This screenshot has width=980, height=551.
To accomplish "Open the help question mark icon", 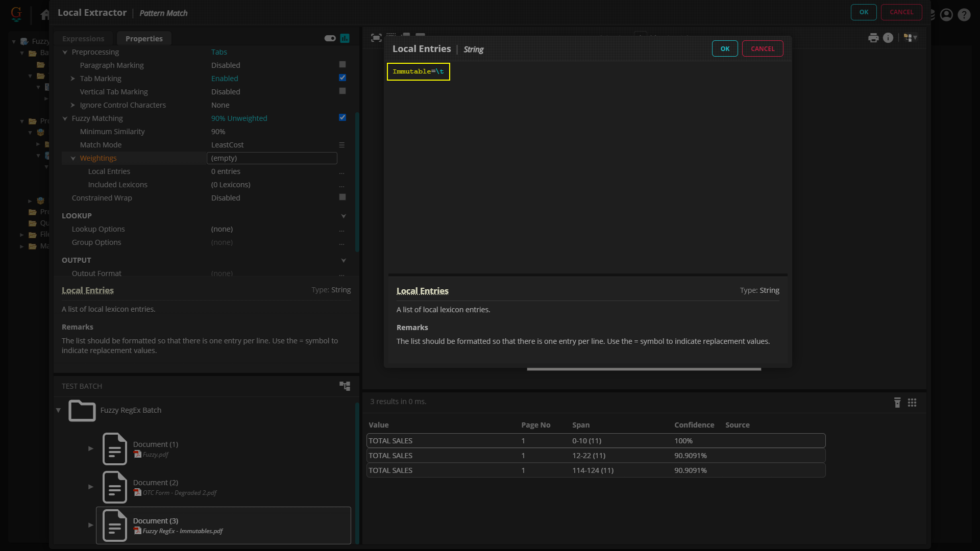I will click(x=964, y=15).
